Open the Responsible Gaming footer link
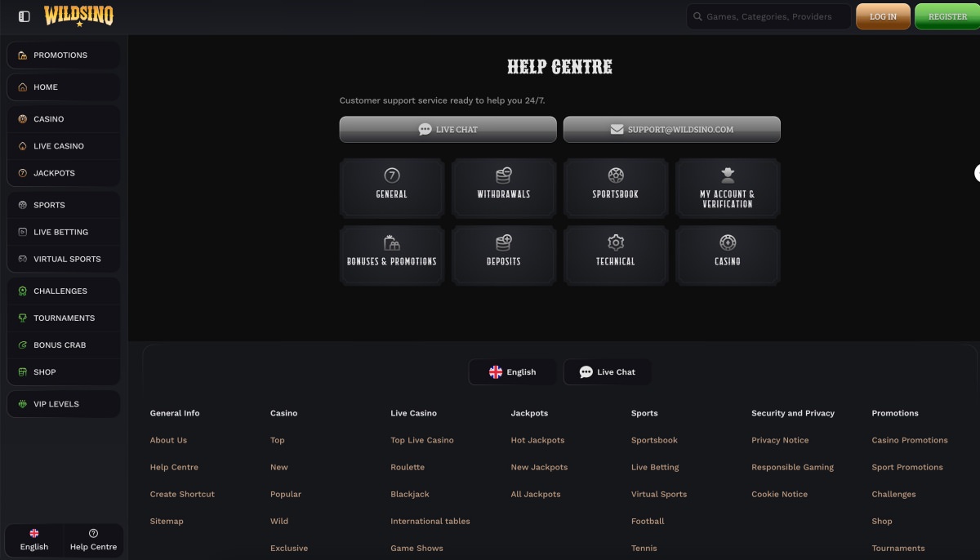 [x=792, y=467]
